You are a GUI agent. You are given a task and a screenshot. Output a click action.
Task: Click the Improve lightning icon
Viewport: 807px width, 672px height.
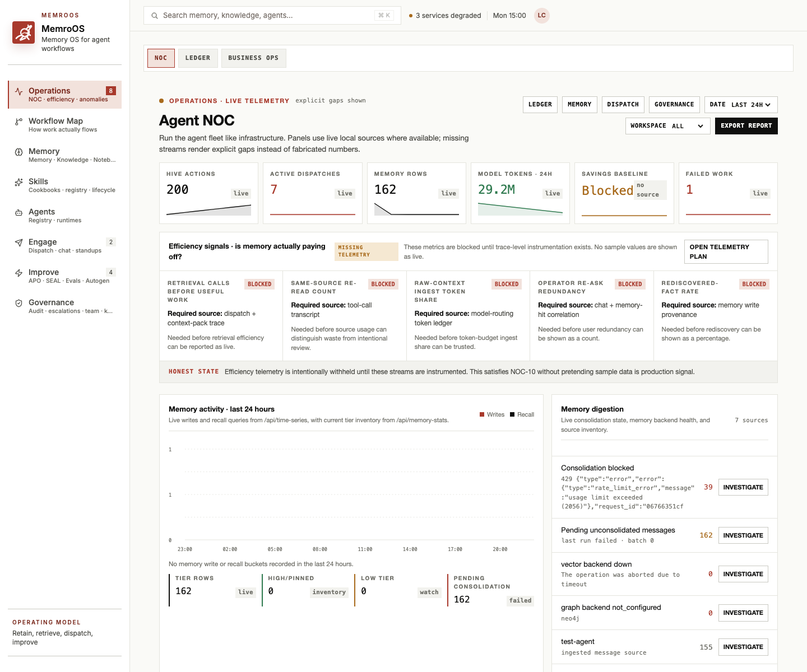[19, 273]
